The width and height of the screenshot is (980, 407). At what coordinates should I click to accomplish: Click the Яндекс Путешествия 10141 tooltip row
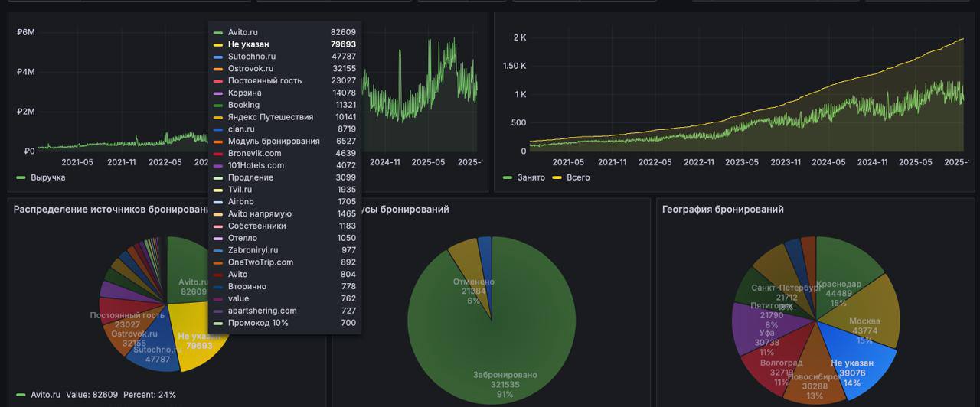285,117
